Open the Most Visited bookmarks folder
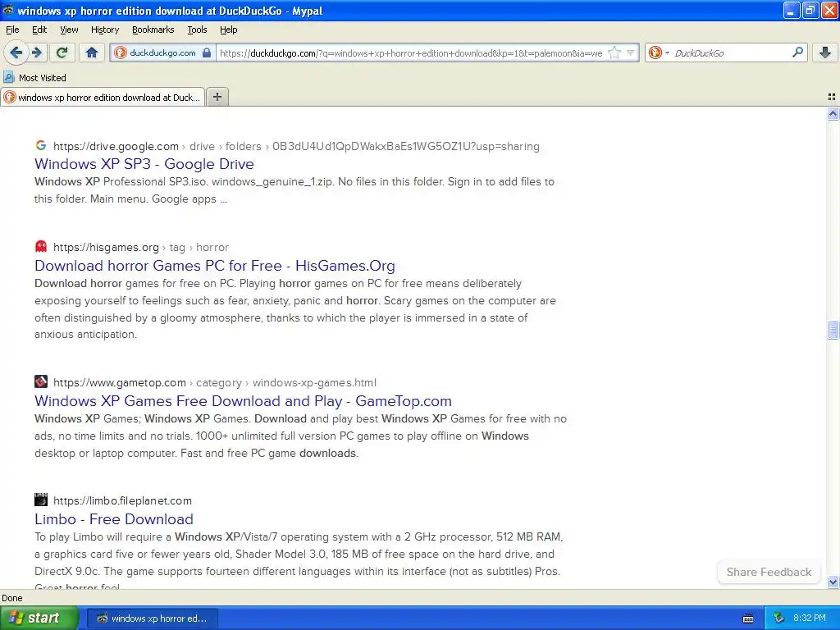Image resolution: width=840 pixels, height=630 pixels. [x=35, y=78]
